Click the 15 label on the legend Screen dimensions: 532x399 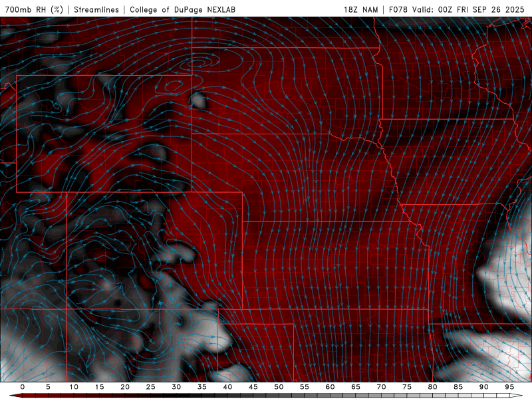(x=99, y=387)
